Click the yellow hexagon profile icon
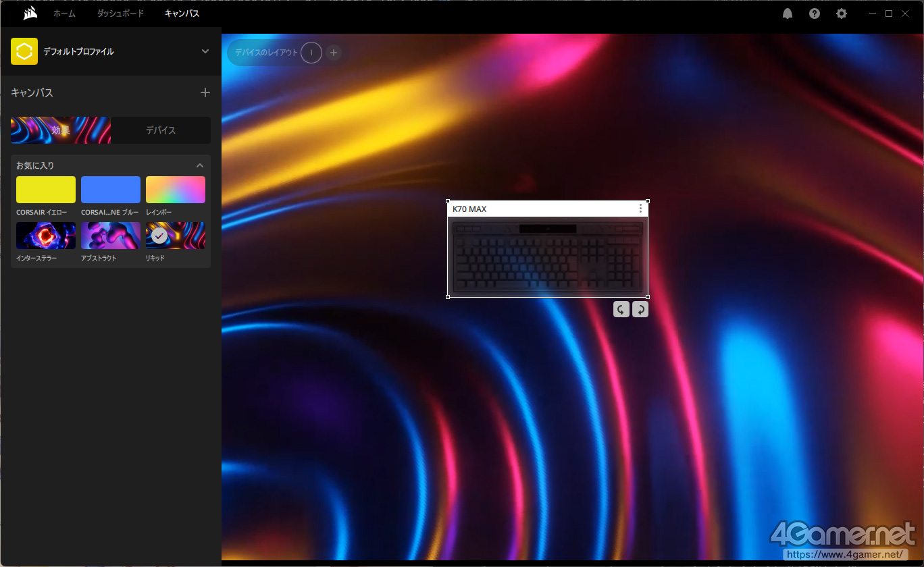Screen dimensions: 924x567 point(24,51)
